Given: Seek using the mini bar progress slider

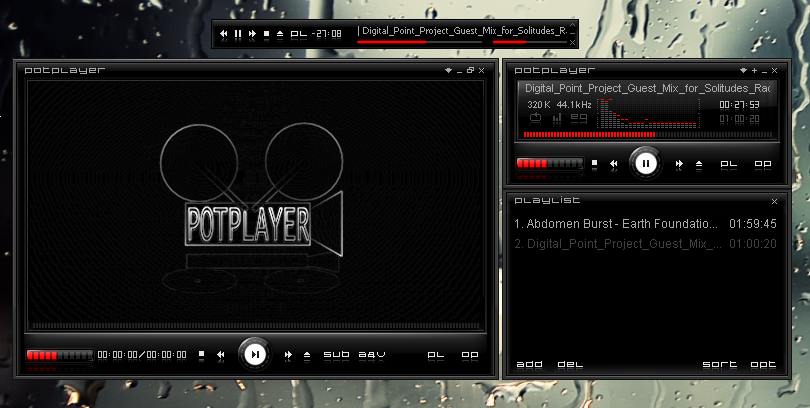Looking at the screenshot, I should coord(419,42).
